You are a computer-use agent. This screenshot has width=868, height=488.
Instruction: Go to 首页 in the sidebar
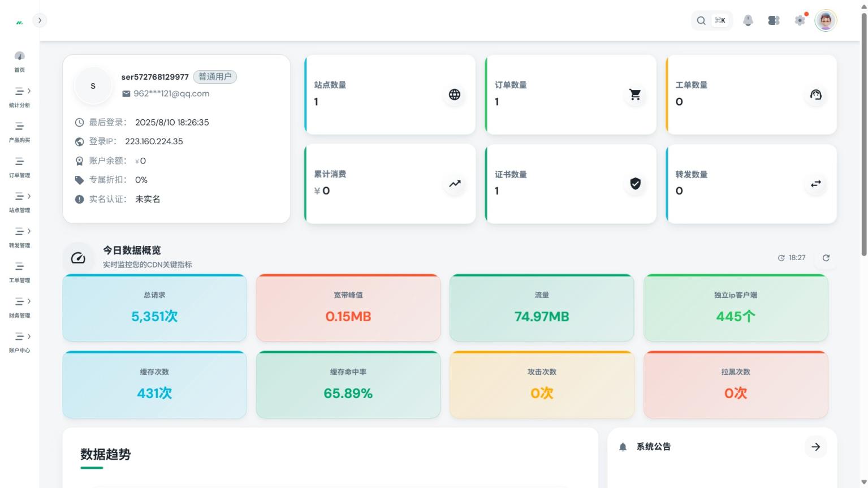click(x=20, y=61)
